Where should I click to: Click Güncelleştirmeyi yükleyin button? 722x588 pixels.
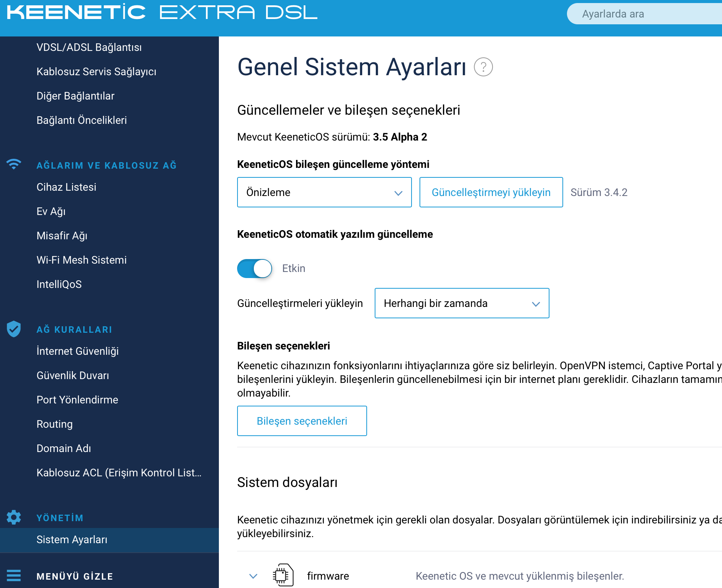pos(491,192)
